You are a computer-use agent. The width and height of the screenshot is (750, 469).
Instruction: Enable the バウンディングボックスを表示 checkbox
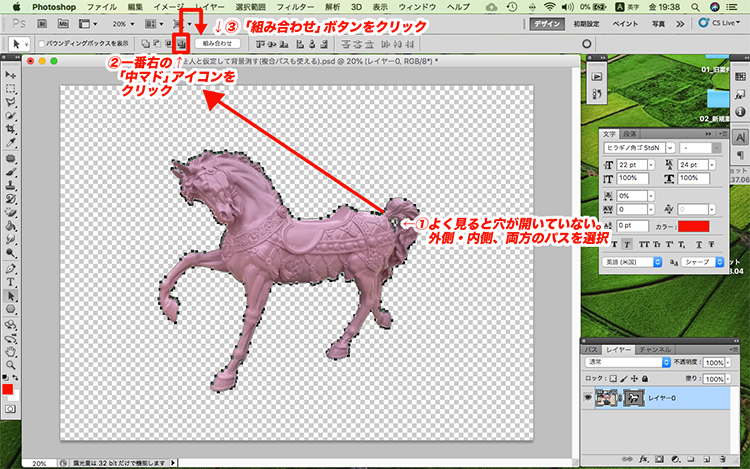42,44
